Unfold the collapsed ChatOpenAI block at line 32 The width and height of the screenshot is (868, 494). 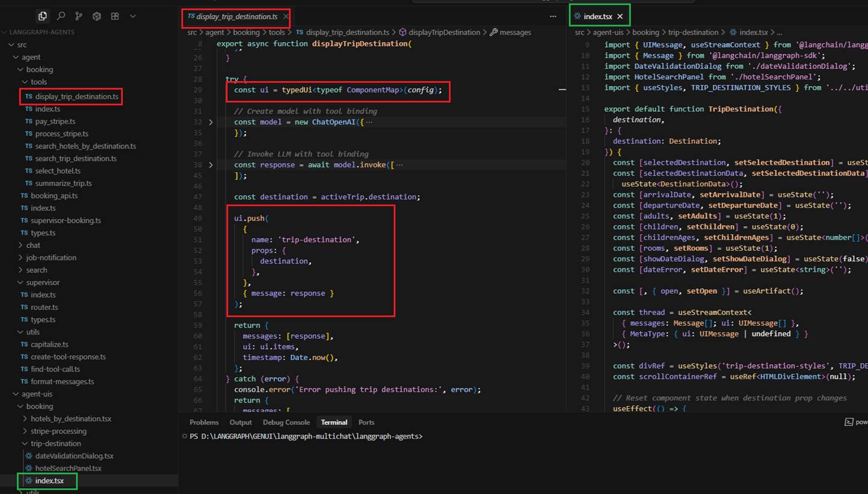[210, 122]
